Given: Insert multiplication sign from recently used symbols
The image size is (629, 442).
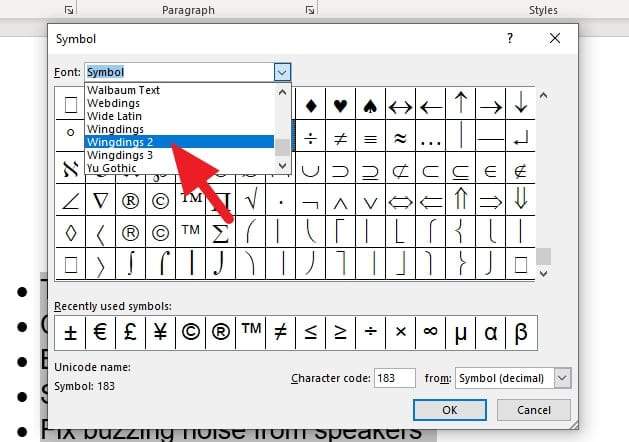Looking at the screenshot, I should [401, 333].
